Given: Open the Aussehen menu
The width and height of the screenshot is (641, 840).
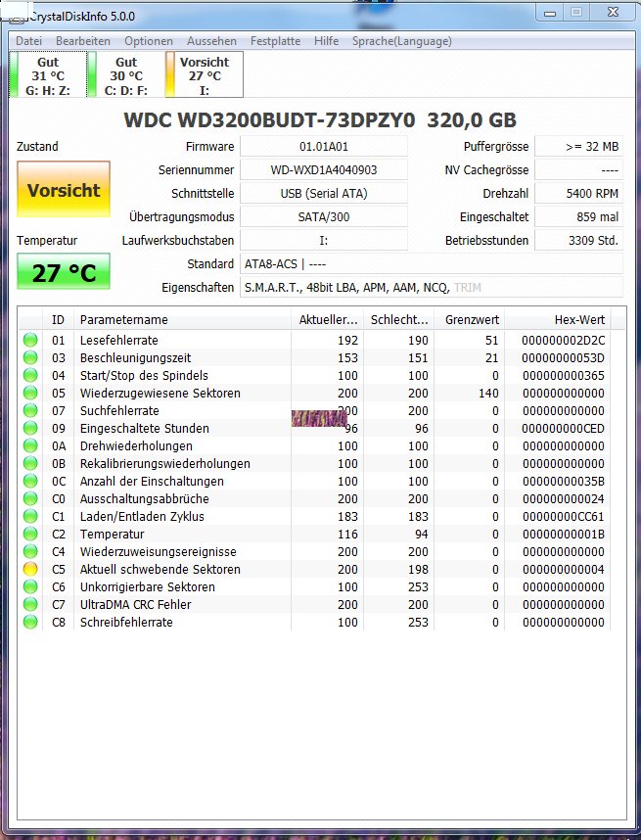Looking at the screenshot, I should coord(211,41).
